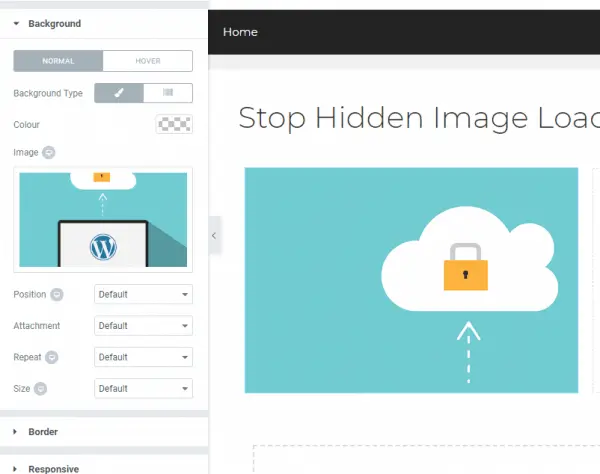Select the Classic brush background type

pos(119,93)
